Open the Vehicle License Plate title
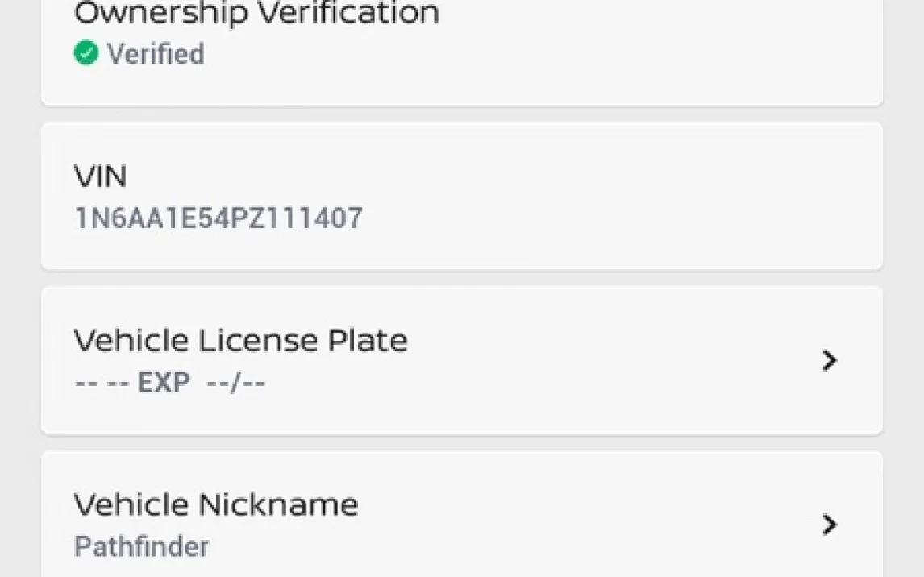Image resolution: width=924 pixels, height=577 pixels. pyautogui.click(x=240, y=341)
